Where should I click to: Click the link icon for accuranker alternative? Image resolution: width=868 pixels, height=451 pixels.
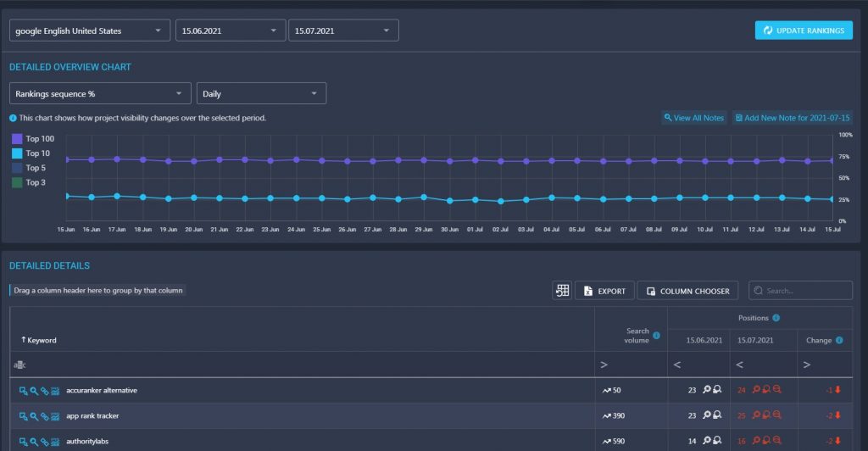44,391
